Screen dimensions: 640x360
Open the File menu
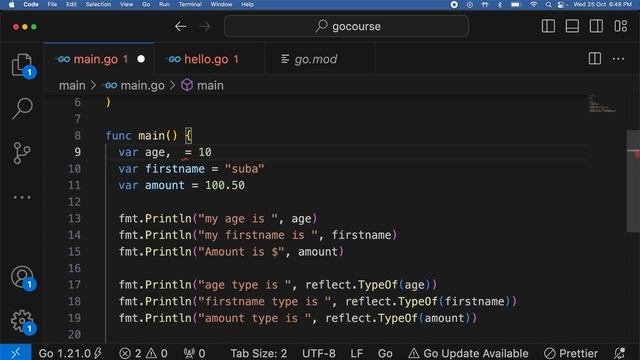52,4
